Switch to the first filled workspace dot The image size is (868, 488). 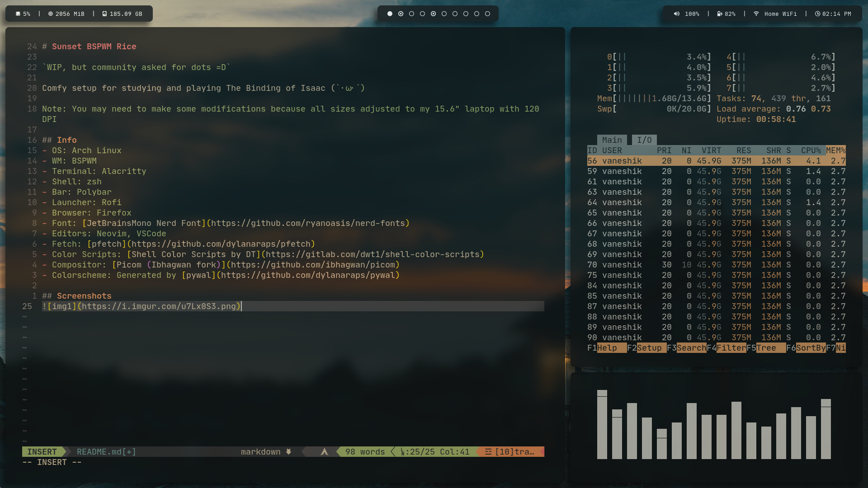[x=390, y=14]
